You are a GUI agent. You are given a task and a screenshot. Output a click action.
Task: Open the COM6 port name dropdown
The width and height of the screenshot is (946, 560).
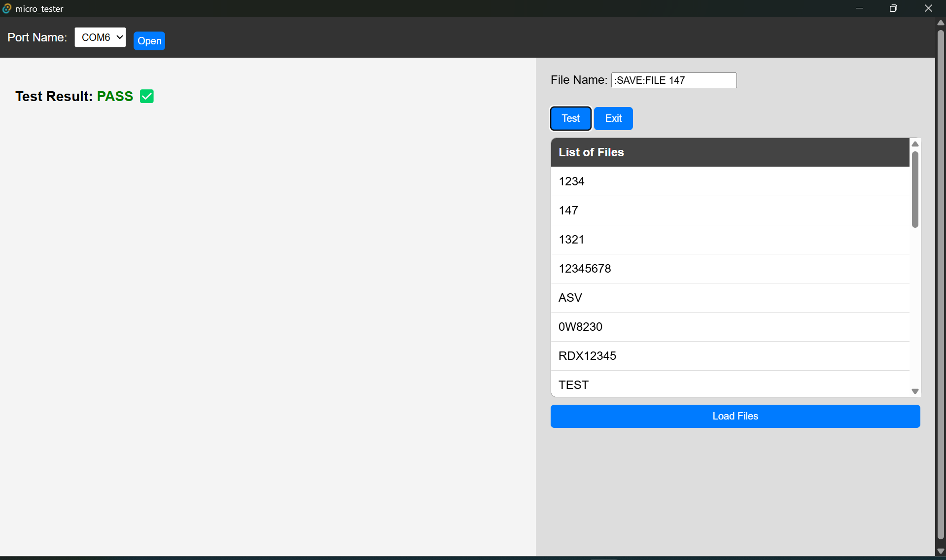[x=100, y=37]
